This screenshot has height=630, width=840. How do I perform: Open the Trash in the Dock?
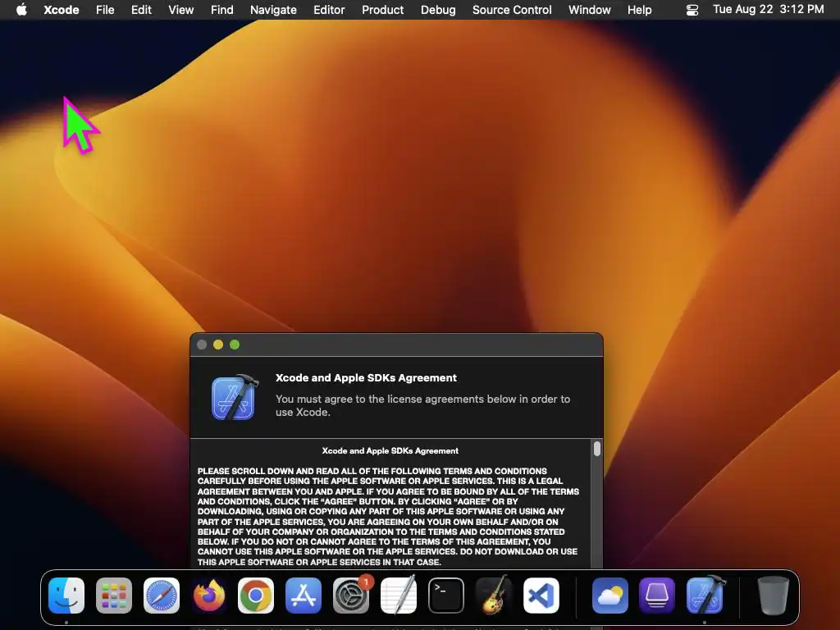click(x=773, y=596)
